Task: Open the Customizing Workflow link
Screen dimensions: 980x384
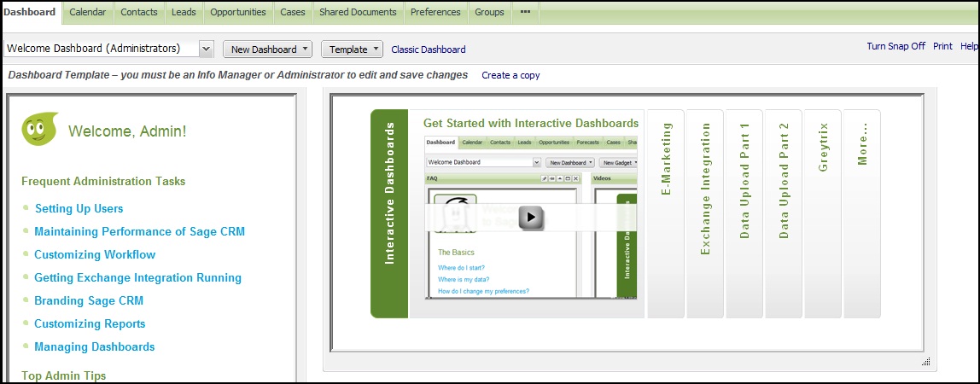Action: (x=95, y=255)
